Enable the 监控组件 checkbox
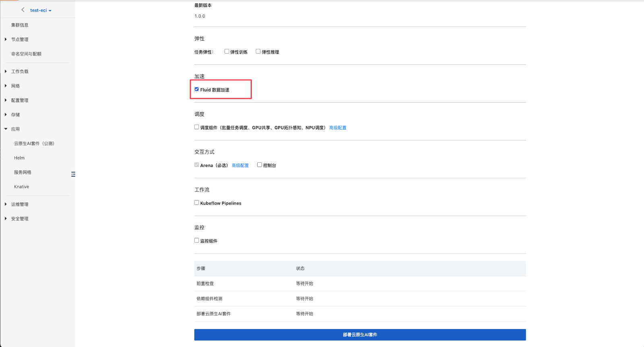 [197, 241]
